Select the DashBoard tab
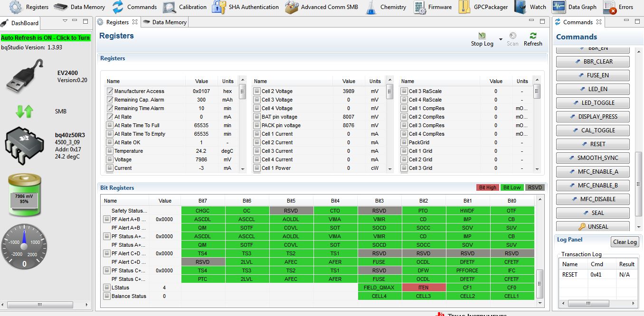 click(20, 23)
